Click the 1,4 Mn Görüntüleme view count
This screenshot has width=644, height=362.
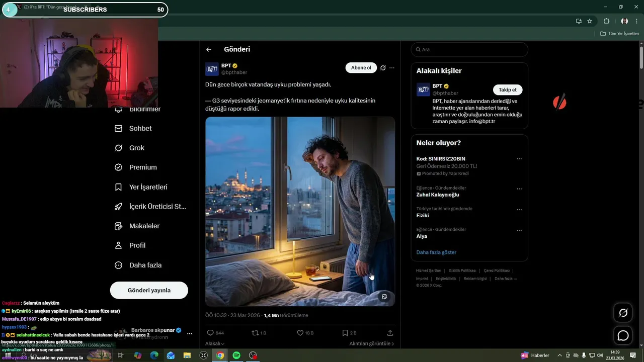point(286,316)
